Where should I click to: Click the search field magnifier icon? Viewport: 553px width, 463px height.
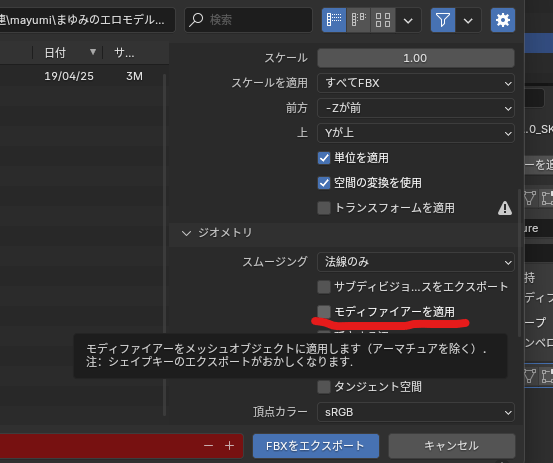tap(196, 20)
